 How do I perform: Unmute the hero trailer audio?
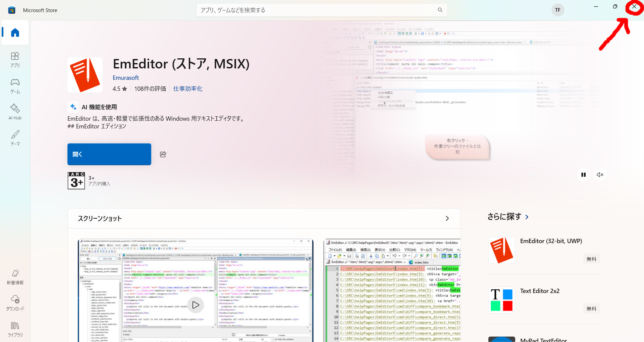point(600,175)
